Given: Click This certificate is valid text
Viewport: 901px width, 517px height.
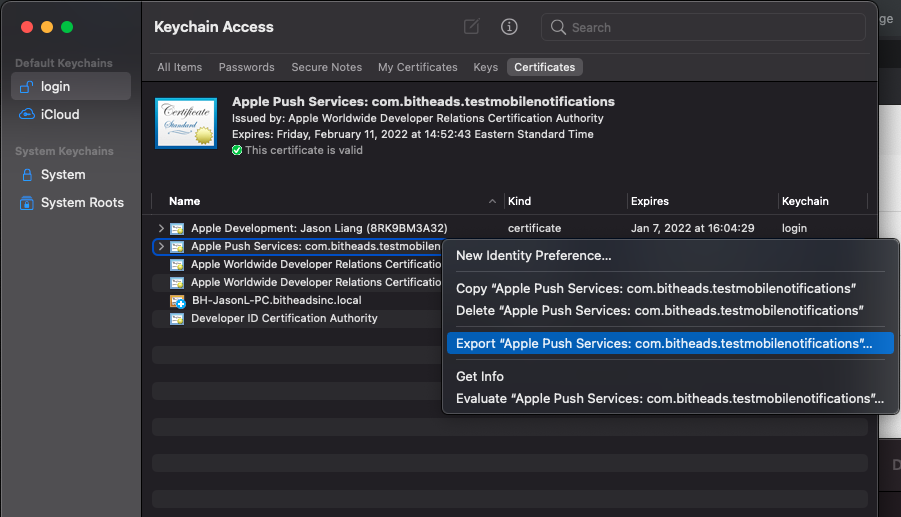Looking at the screenshot, I should coord(304,151).
